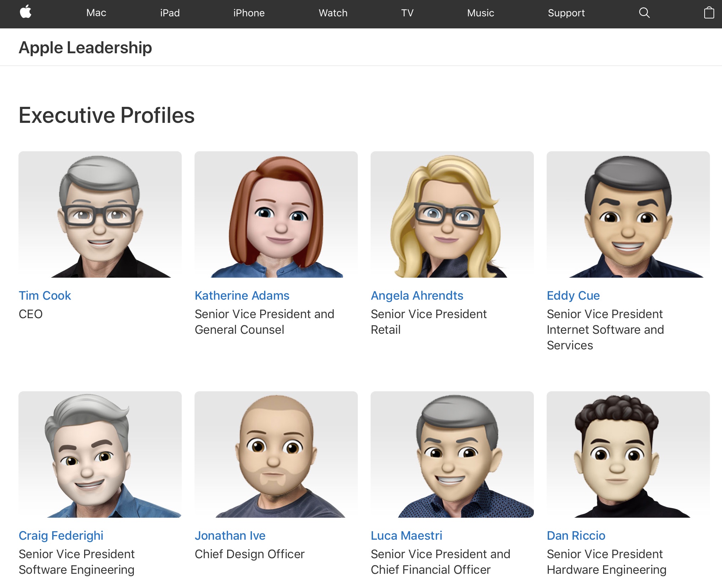Screen dimensions: 722x588
Task: Click the Chief Financial Officer text
Action: (x=431, y=570)
